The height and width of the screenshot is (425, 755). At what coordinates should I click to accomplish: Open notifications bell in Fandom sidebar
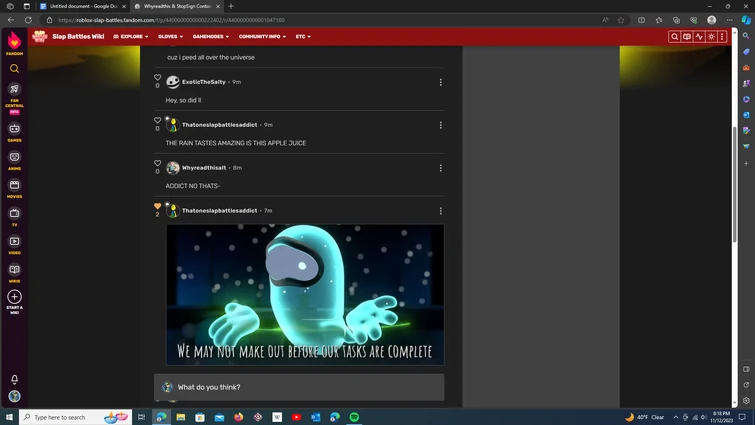point(14,380)
